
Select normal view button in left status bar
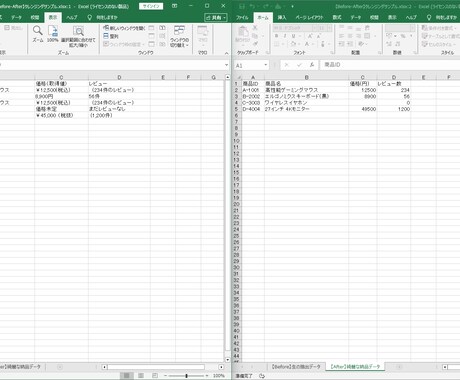[127, 376]
